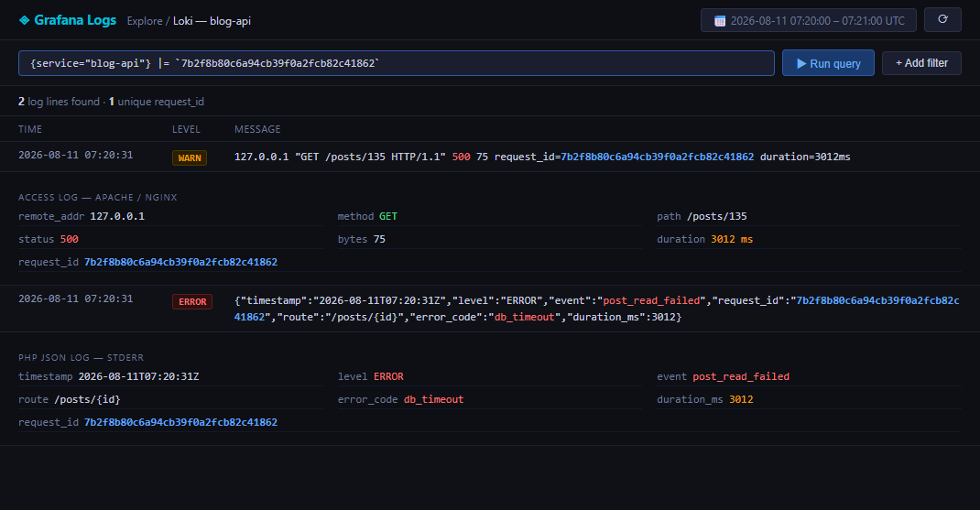Image resolution: width=980 pixels, height=510 pixels.
Task: Click the 500 status in the WARN message
Action: 462,157
